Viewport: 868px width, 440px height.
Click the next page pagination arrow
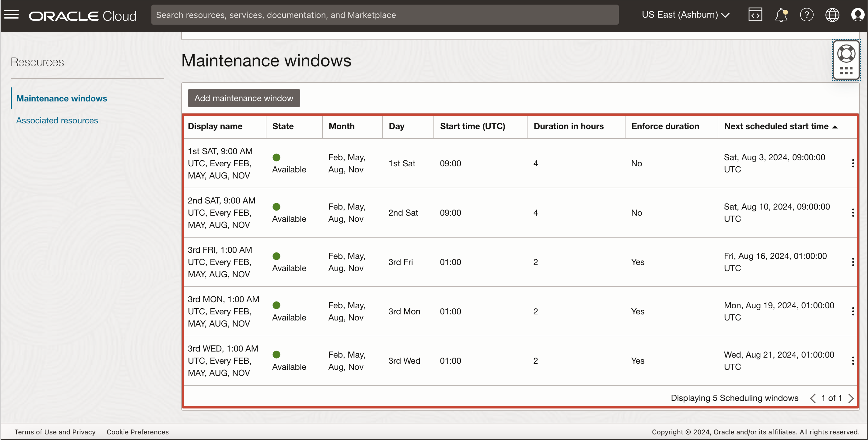(851, 398)
